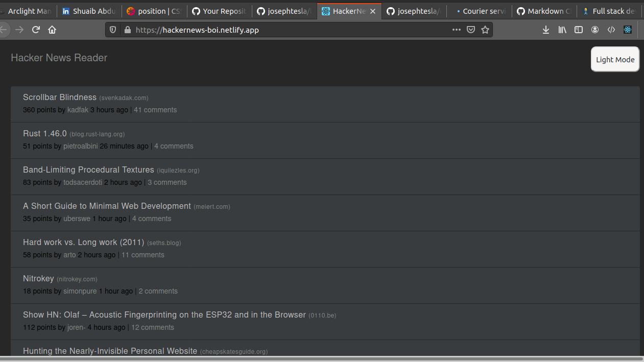Show tracking protection shield info
The width and height of the screenshot is (644, 362).
point(113,30)
